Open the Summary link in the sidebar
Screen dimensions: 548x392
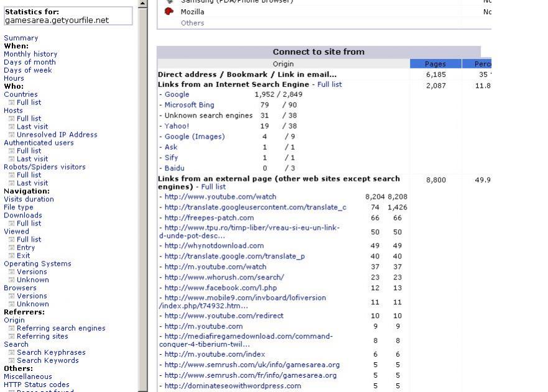point(21,38)
